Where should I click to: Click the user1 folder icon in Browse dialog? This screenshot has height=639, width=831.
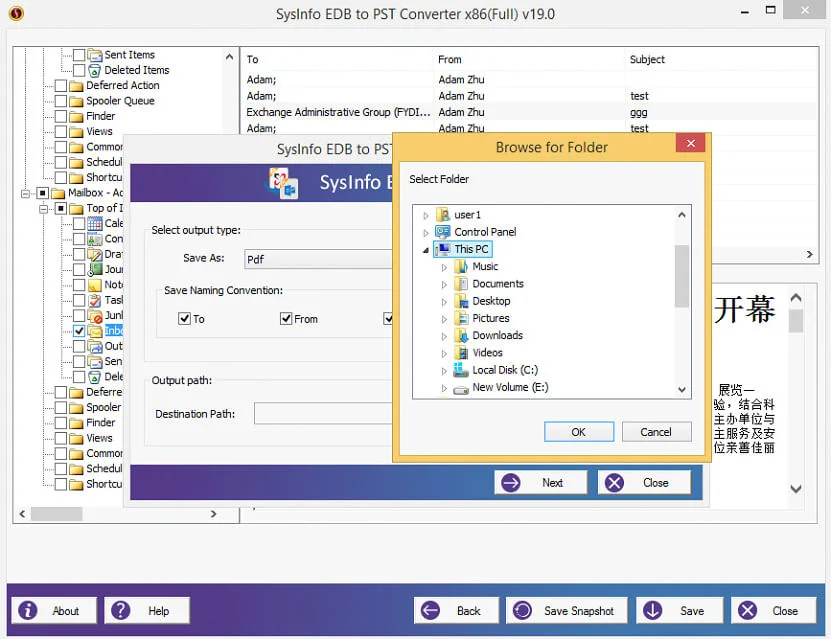(x=443, y=215)
